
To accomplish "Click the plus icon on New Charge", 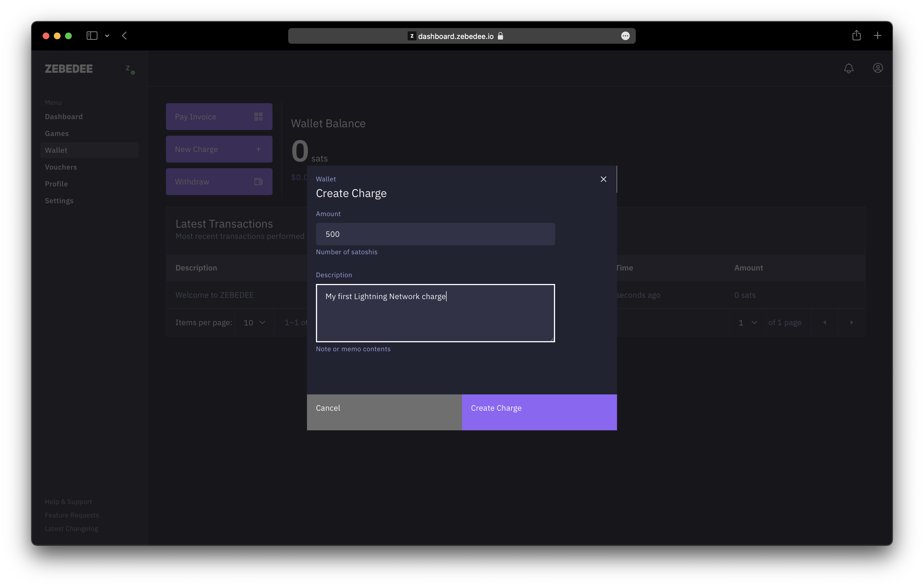I will click(258, 149).
